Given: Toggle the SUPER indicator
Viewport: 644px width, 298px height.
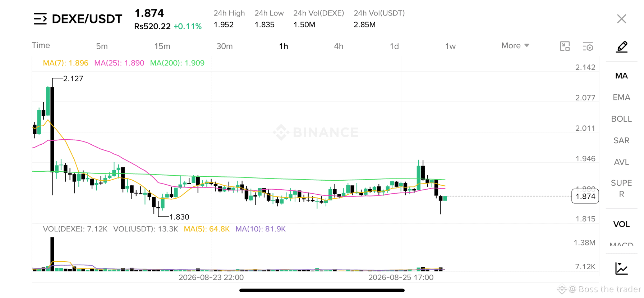Looking at the screenshot, I should pyautogui.click(x=621, y=188).
